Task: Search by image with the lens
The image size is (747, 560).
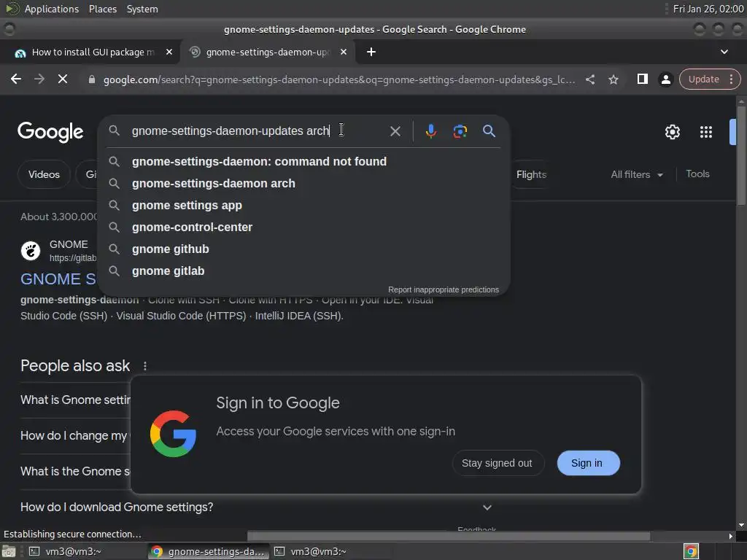Action: [x=460, y=131]
